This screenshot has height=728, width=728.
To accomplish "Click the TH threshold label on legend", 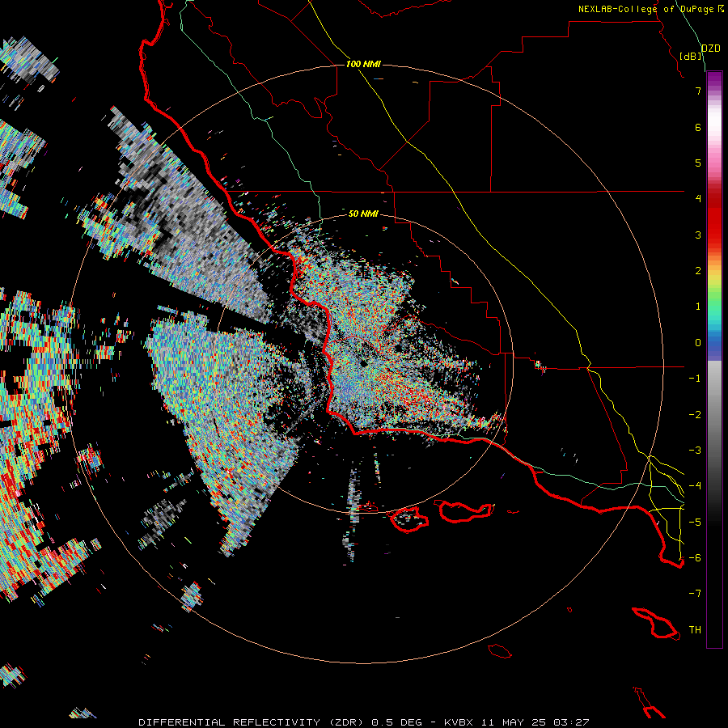I will click(695, 630).
